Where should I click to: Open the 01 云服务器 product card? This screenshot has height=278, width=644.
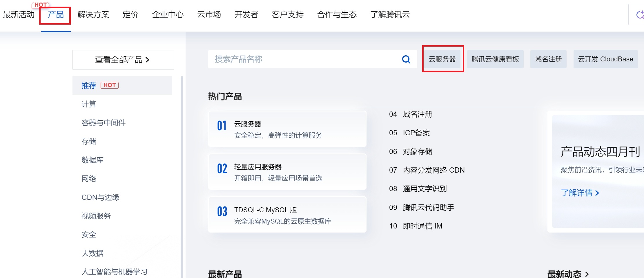click(287, 129)
